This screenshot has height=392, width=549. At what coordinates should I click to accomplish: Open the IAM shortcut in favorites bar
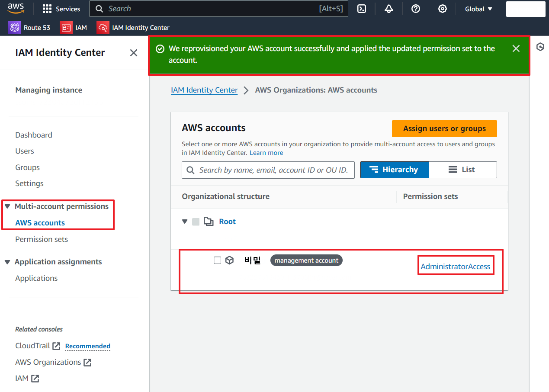pos(74,28)
